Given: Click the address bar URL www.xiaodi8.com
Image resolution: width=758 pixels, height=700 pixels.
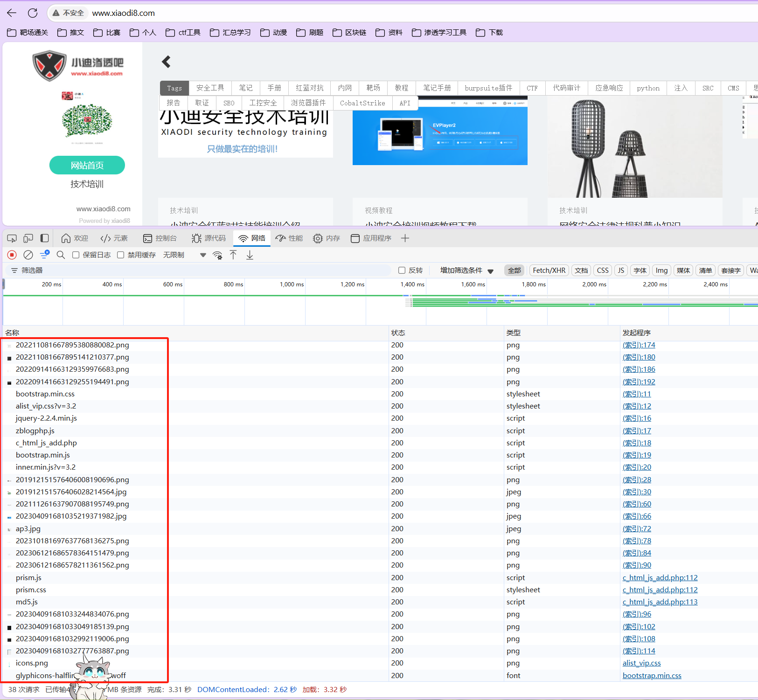Looking at the screenshot, I should point(124,13).
